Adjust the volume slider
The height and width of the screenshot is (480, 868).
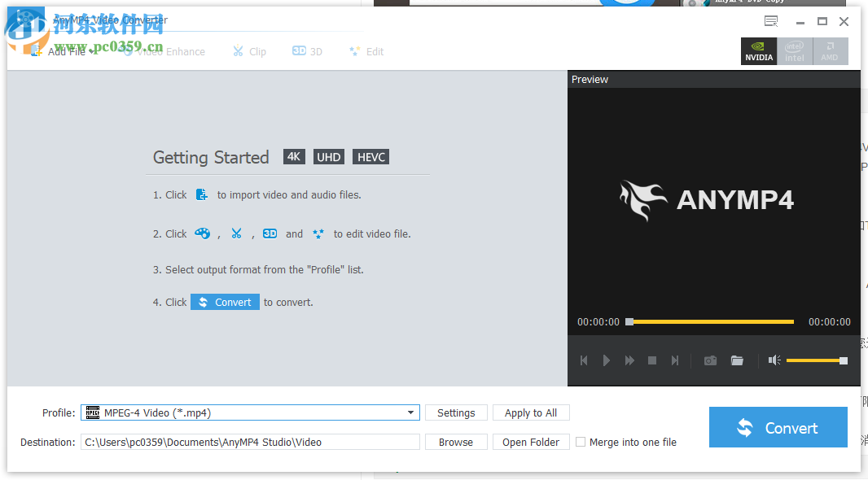click(817, 360)
